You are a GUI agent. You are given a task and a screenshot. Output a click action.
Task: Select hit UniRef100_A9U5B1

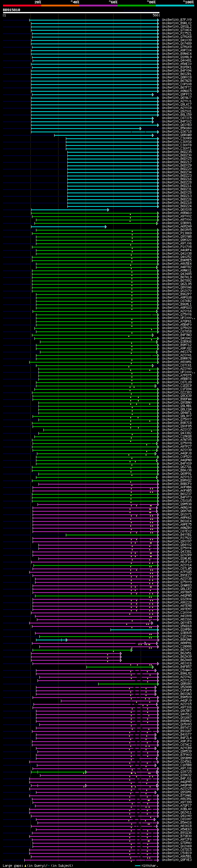177,857
